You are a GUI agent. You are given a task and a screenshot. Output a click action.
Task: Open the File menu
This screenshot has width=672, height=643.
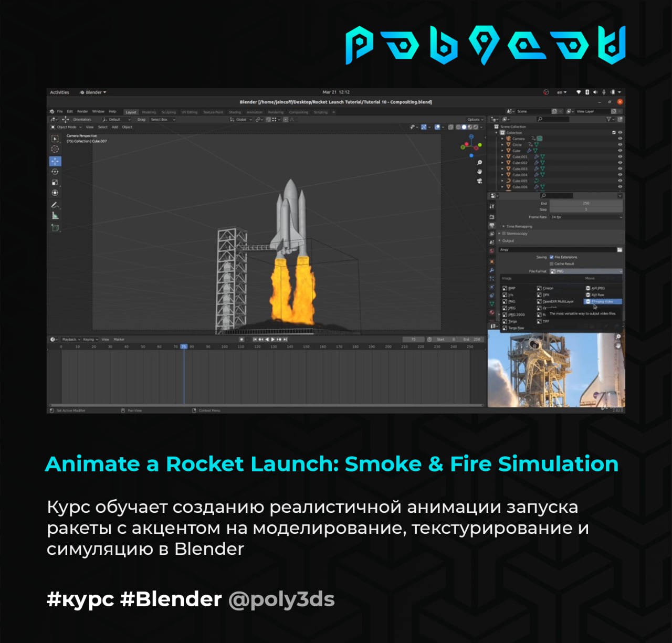[x=60, y=111]
